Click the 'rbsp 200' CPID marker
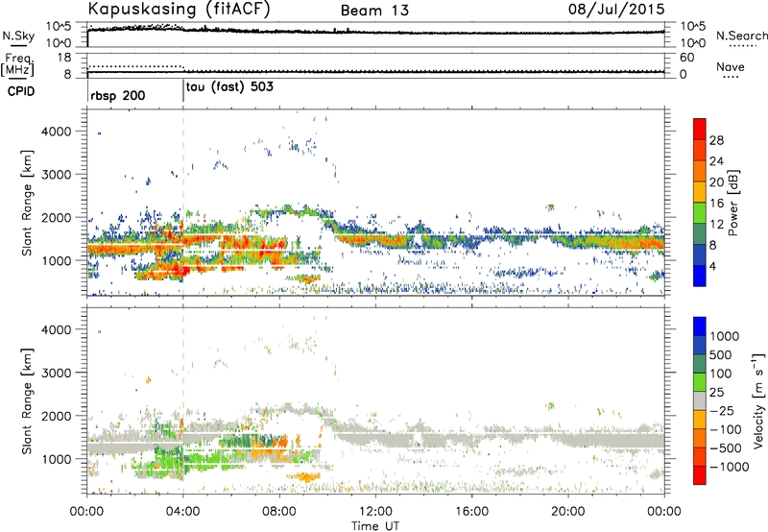This screenshot has height=532, width=768. coord(117,95)
